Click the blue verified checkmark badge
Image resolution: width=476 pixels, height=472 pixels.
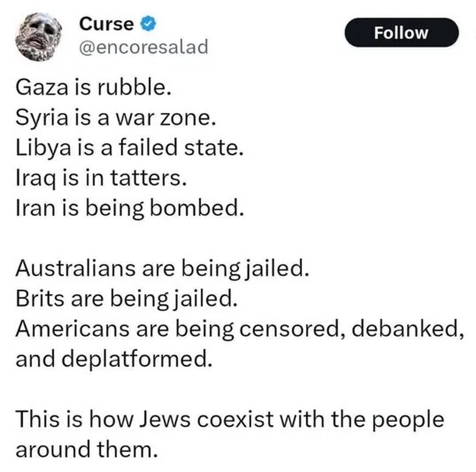147,24
